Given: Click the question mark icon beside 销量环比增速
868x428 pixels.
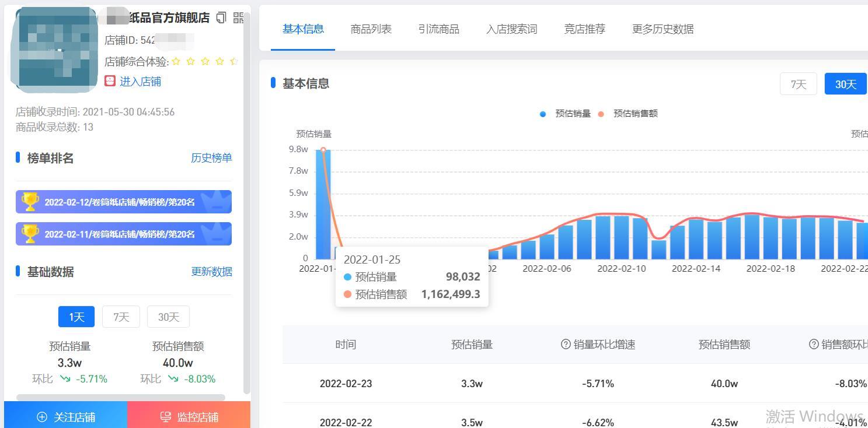Looking at the screenshot, I should pyautogui.click(x=564, y=344).
